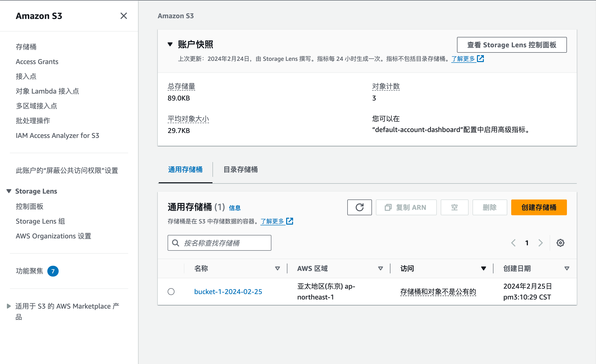The image size is (596, 364).
Task: Open IAM Access Analyzer for S3
Action: click(x=57, y=135)
